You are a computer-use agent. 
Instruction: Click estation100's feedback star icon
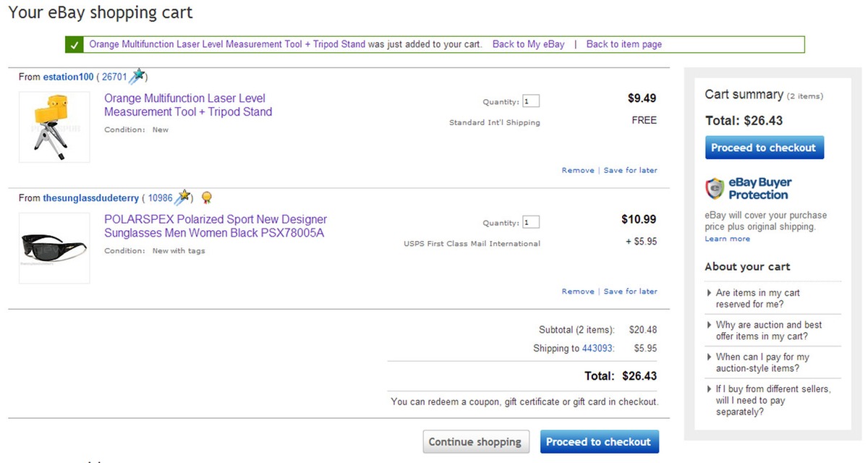point(137,76)
